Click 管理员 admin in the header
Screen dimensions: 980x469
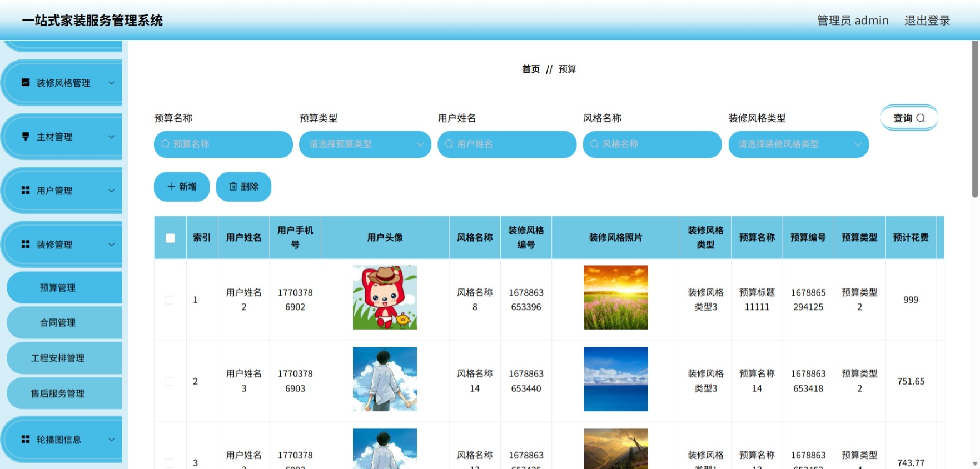point(853,21)
